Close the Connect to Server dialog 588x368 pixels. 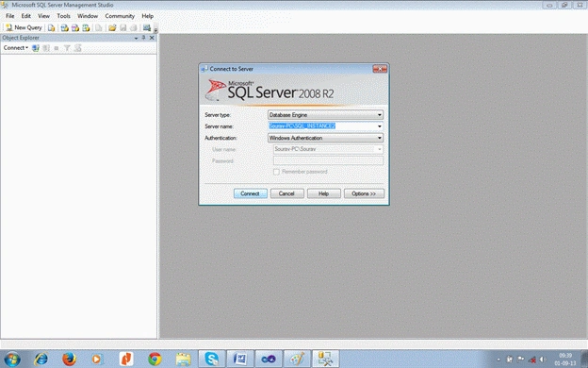click(x=380, y=69)
